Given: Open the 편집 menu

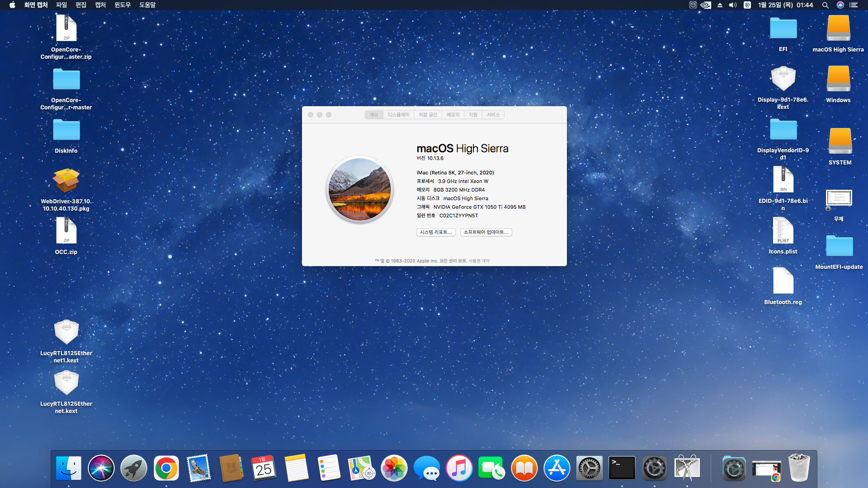Looking at the screenshot, I should [81, 5].
